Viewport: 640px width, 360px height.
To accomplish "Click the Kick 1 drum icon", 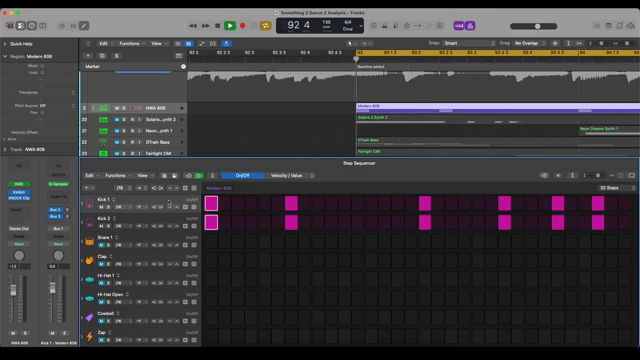I will (x=89, y=203).
